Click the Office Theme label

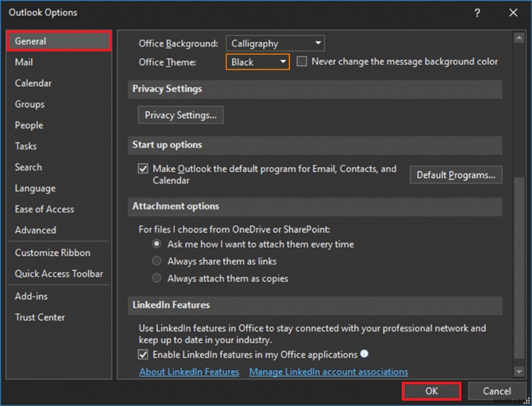168,62
